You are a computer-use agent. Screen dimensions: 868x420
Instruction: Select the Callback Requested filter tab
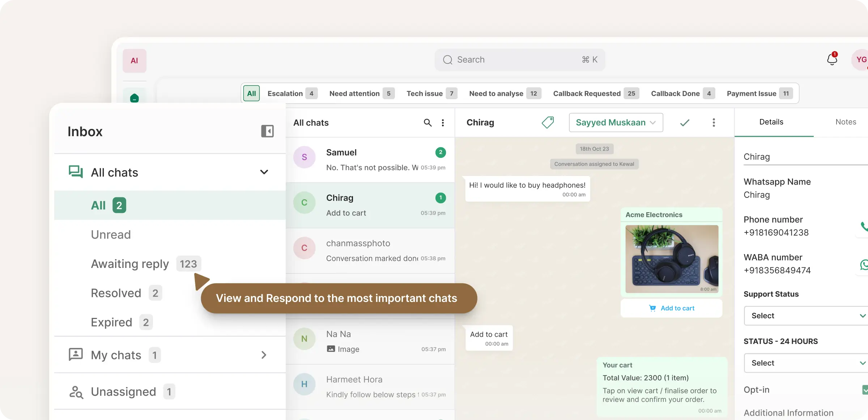point(587,93)
